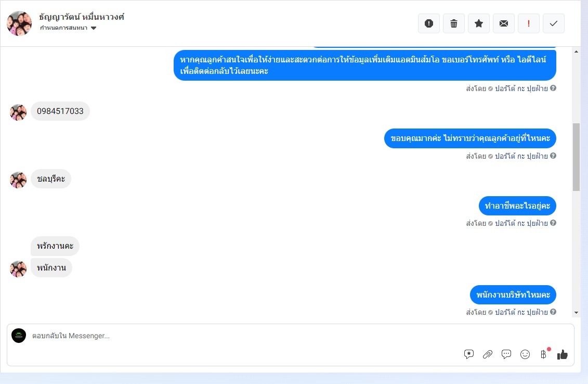Click the scroll-up arrow of chat scrollbar

tap(577, 52)
